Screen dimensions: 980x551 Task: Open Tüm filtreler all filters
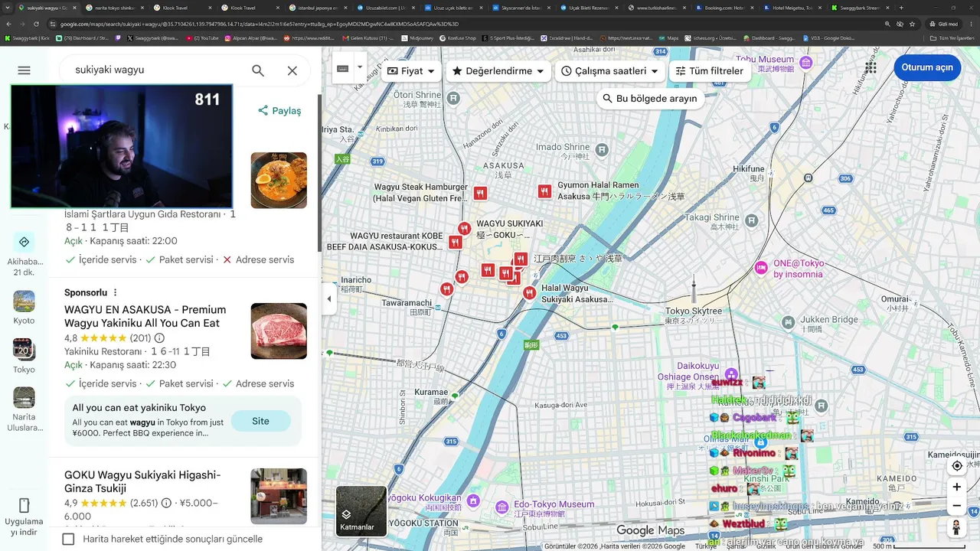[710, 71]
